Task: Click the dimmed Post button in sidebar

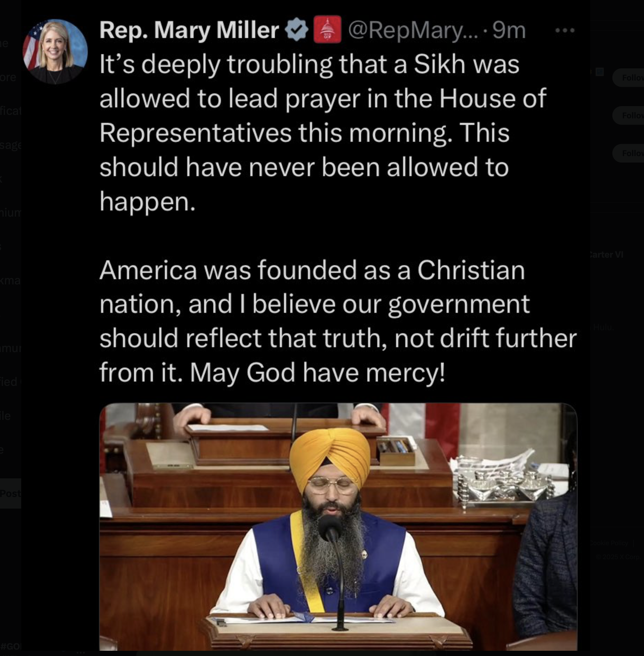Action: (x=10, y=493)
